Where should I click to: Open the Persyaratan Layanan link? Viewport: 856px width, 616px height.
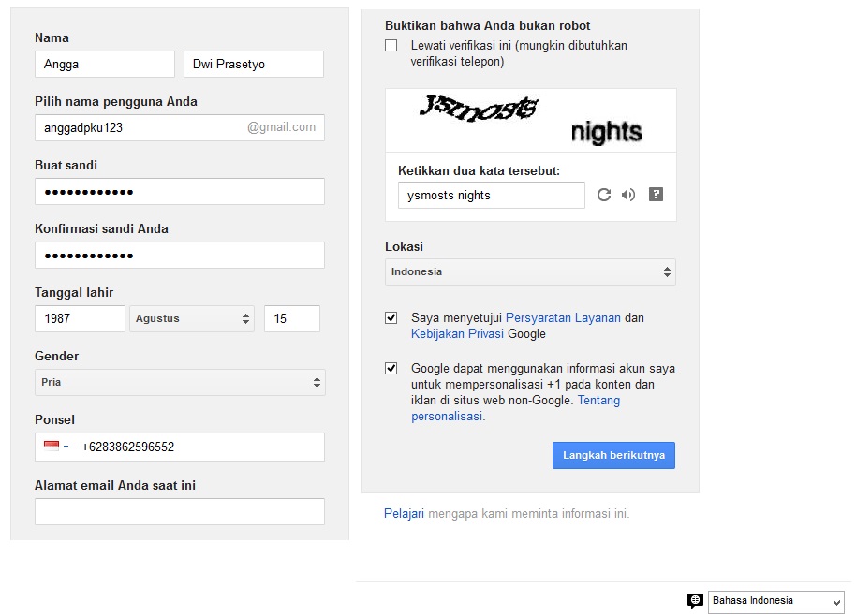tap(563, 318)
